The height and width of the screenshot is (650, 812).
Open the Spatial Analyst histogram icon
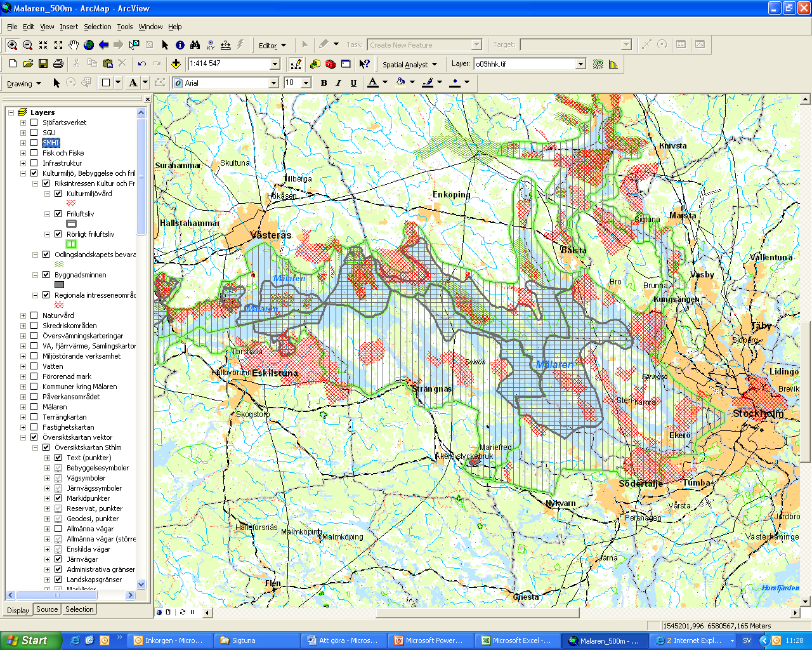click(613, 64)
